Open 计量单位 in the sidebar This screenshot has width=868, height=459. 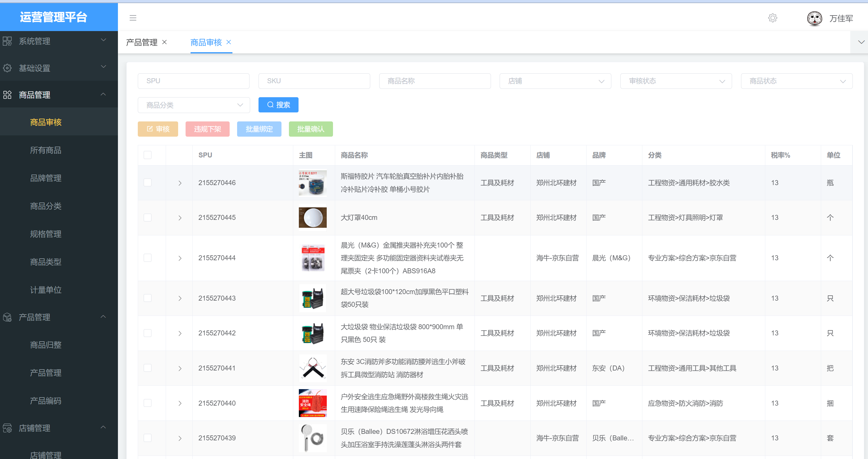(46, 290)
